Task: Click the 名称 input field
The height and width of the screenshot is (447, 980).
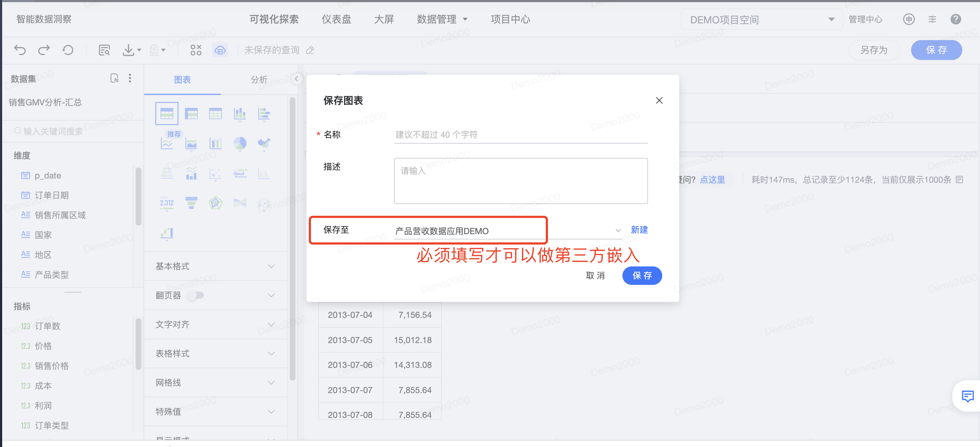Action: pos(521,134)
